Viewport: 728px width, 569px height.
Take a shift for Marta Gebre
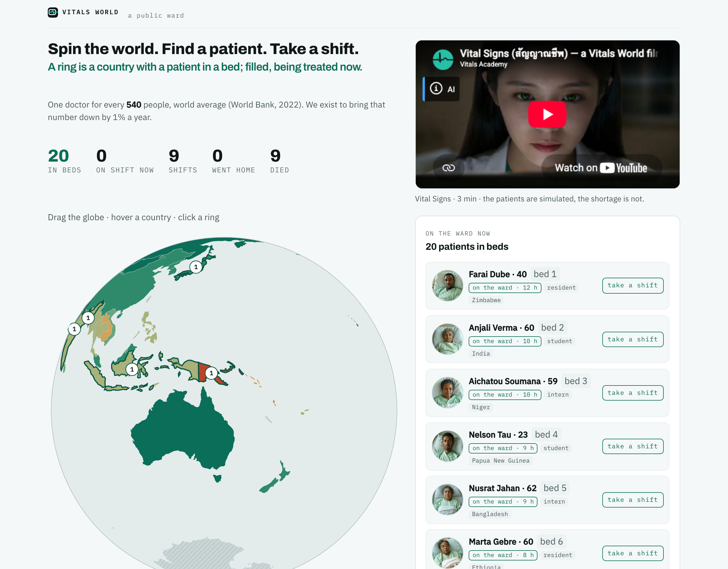[x=632, y=553]
